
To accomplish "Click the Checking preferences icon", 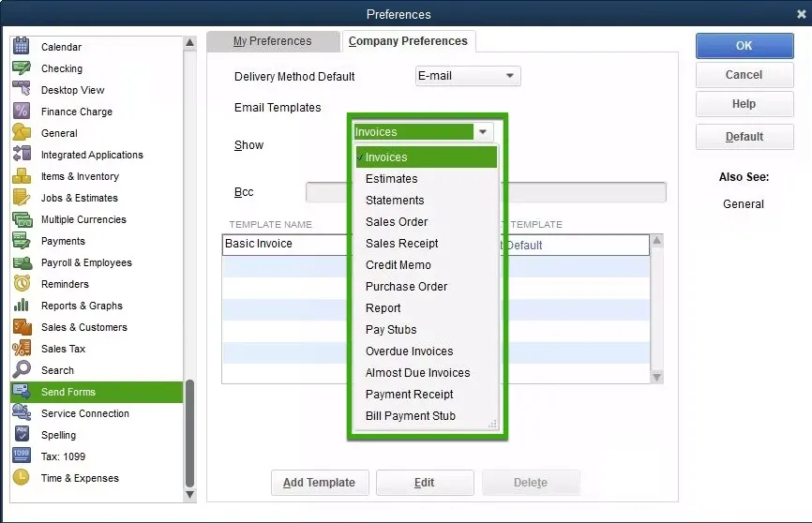I will point(22,67).
